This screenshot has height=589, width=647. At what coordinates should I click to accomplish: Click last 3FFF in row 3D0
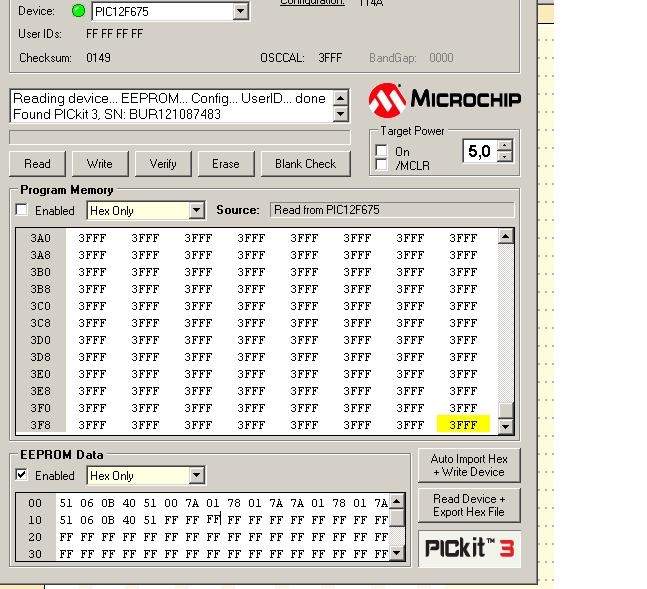(463, 340)
